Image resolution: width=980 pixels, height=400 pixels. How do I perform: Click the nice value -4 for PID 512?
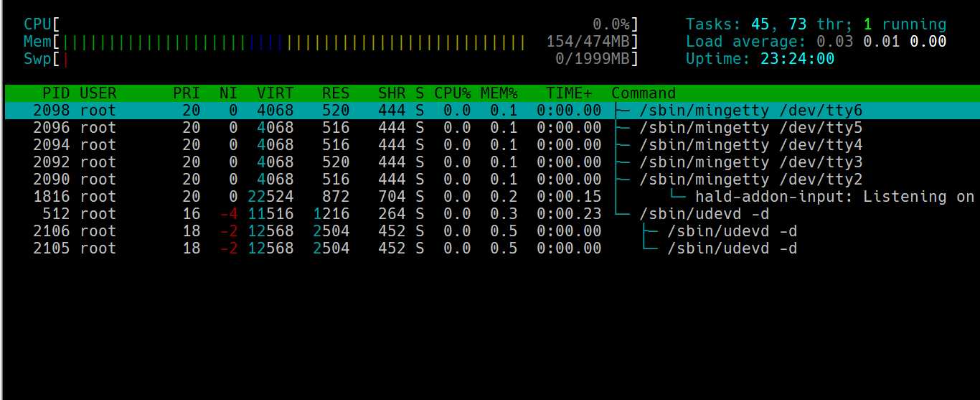[229, 214]
